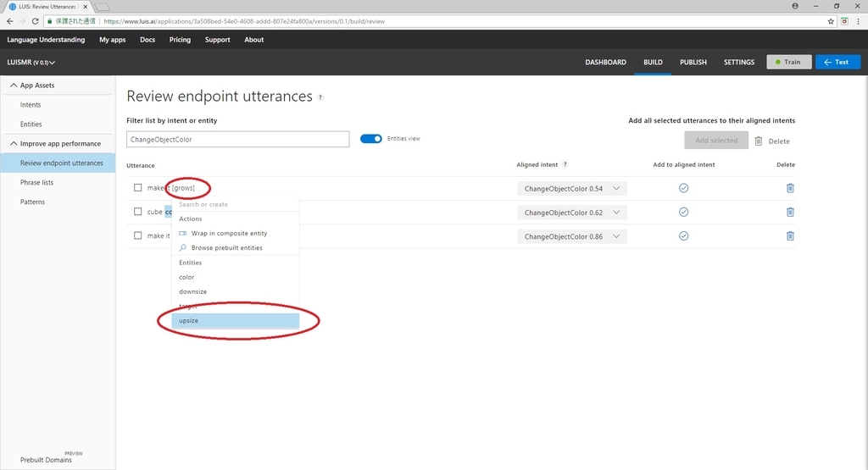Open My apps in top navigation
This screenshot has width=868, height=470.
point(113,40)
